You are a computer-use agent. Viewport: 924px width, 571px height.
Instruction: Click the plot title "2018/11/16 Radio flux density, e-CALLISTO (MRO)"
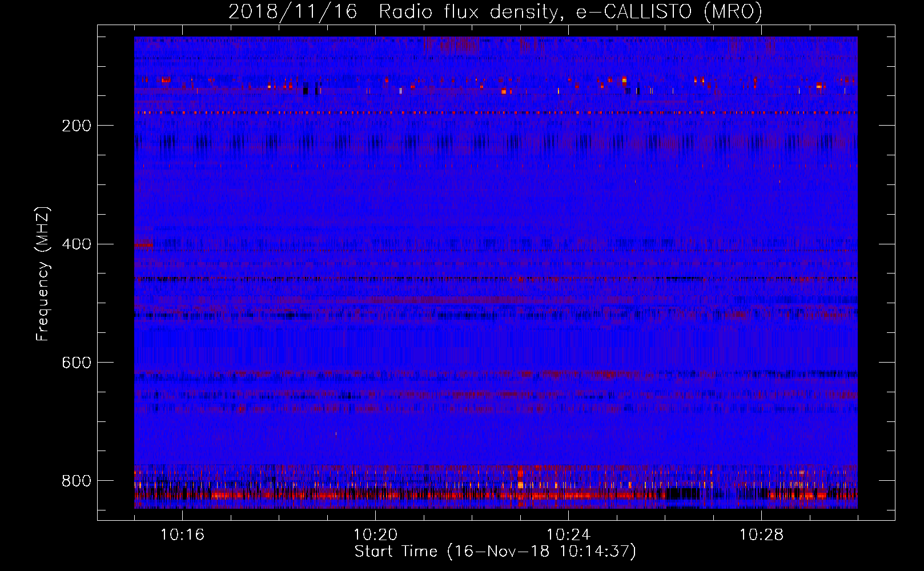point(495,11)
